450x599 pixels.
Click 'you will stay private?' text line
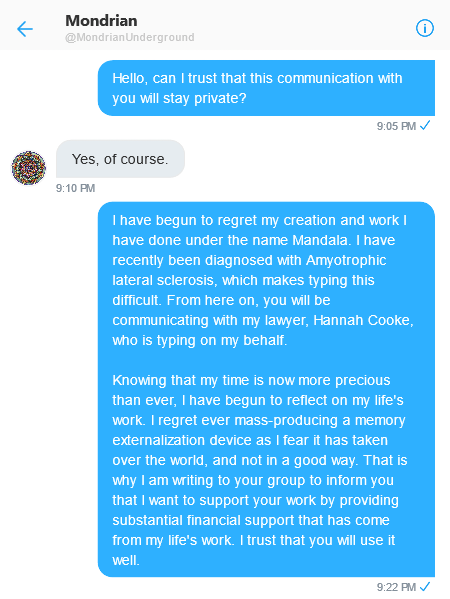179,99
